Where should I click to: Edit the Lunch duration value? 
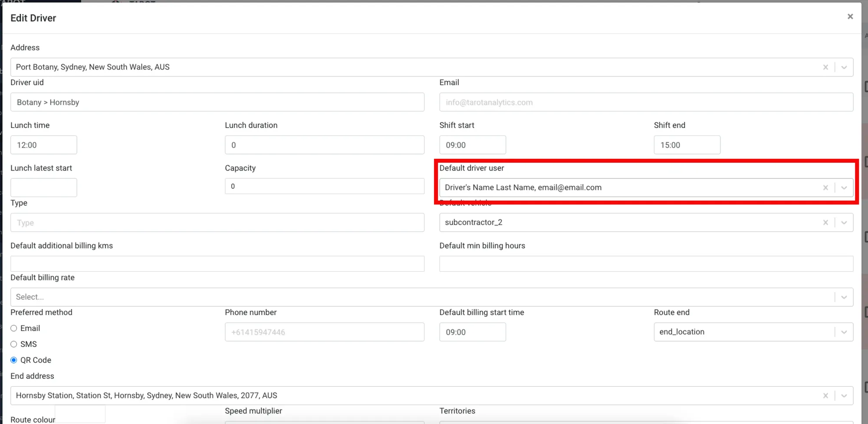coord(325,145)
